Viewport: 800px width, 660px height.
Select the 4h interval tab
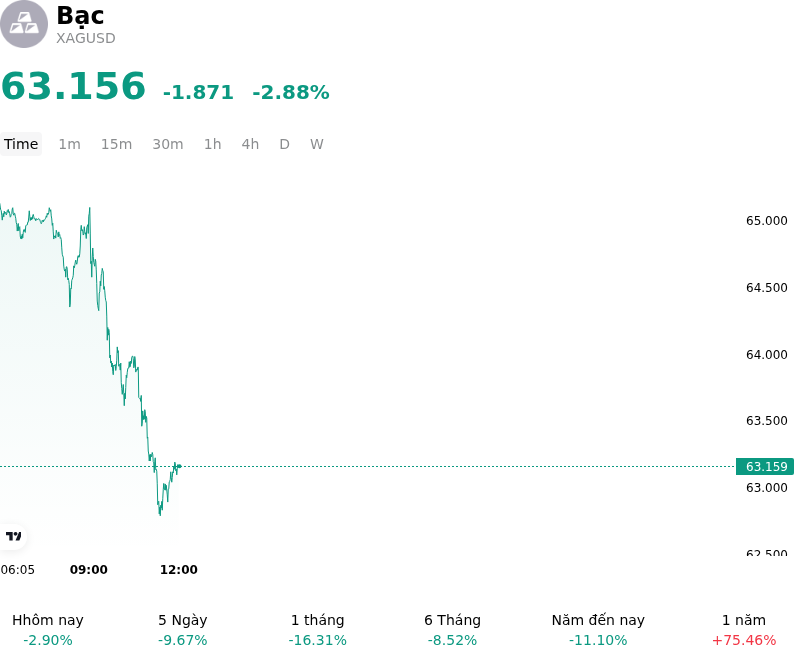pos(250,144)
